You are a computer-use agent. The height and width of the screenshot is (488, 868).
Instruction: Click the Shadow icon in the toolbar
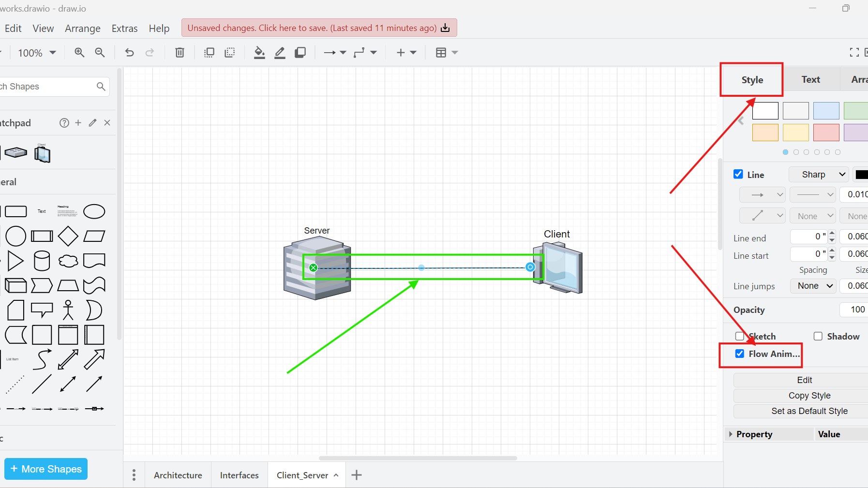click(300, 52)
